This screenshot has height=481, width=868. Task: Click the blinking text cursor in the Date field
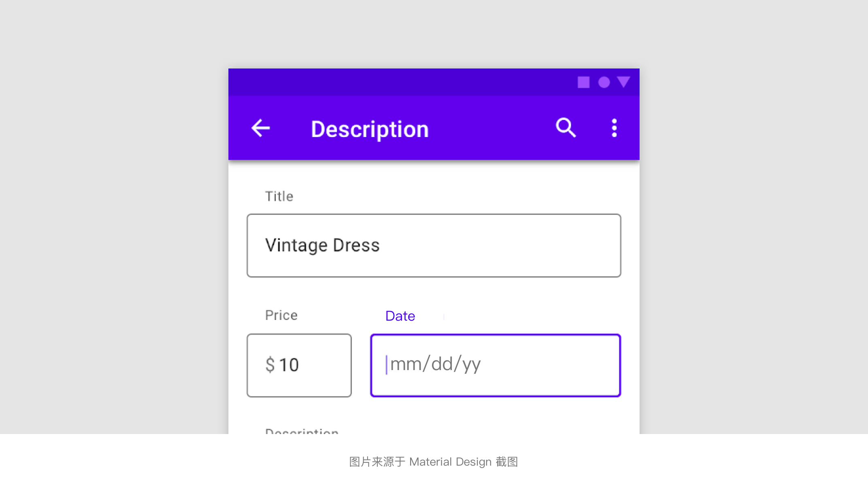pos(387,364)
